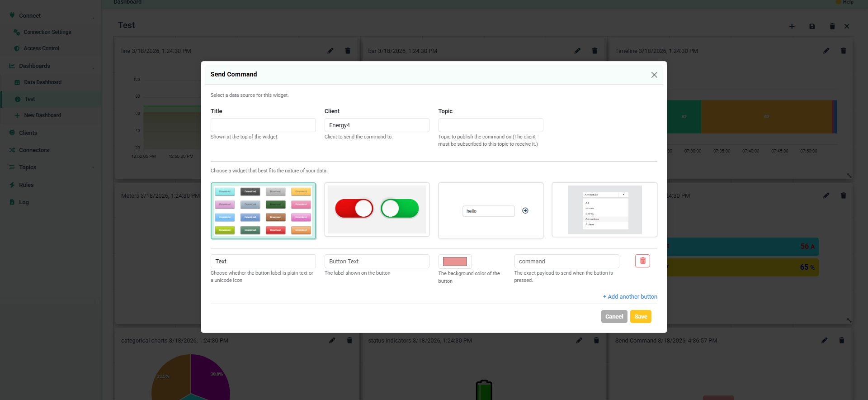Viewport: 868px width, 400px height.
Task: Close the Test dashboard with X icon
Action: [x=847, y=26]
